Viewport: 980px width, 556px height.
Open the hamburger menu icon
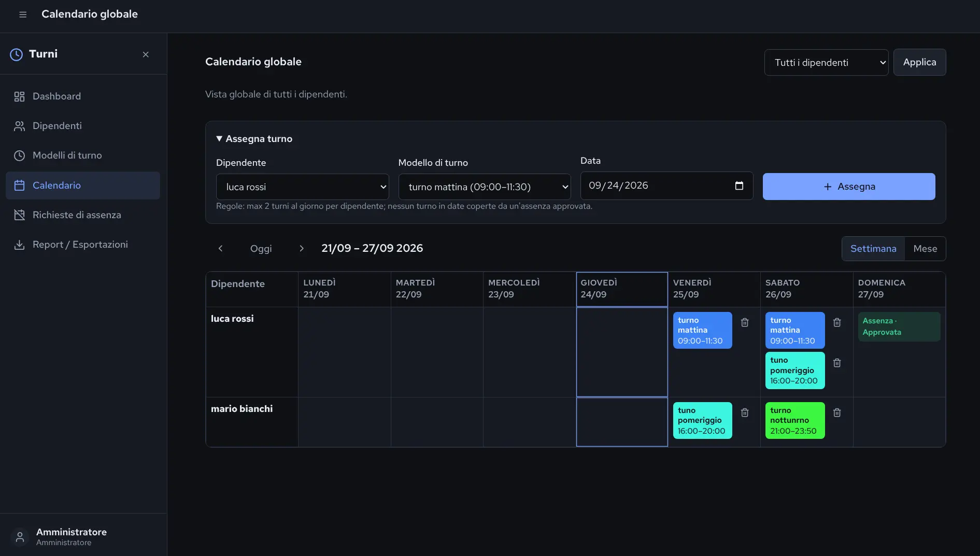point(23,15)
